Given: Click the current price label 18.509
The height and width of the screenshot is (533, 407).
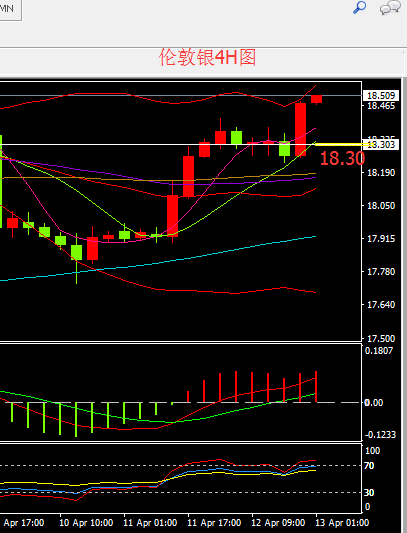Looking at the screenshot, I should pyautogui.click(x=381, y=96).
